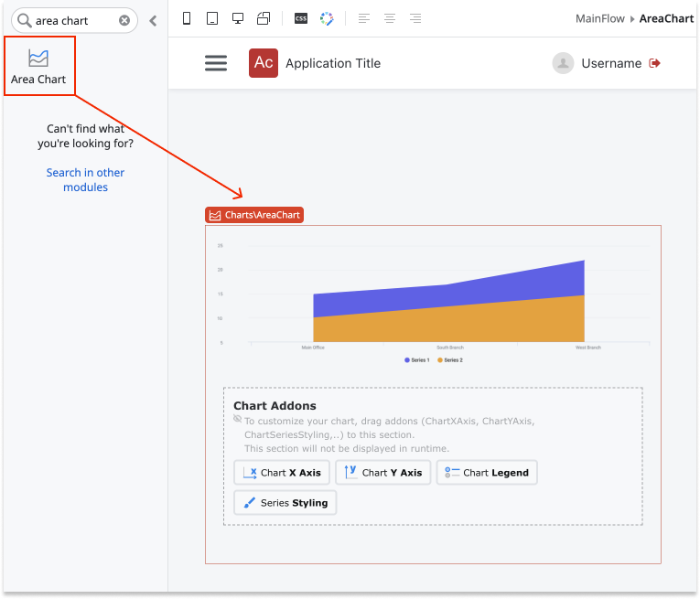Switch to phone device preview
This screenshot has width=700, height=599.
tap(187, 18)
